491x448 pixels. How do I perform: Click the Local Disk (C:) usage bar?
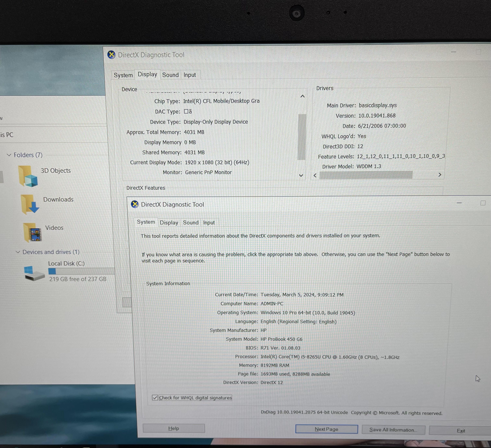[81, 271]
